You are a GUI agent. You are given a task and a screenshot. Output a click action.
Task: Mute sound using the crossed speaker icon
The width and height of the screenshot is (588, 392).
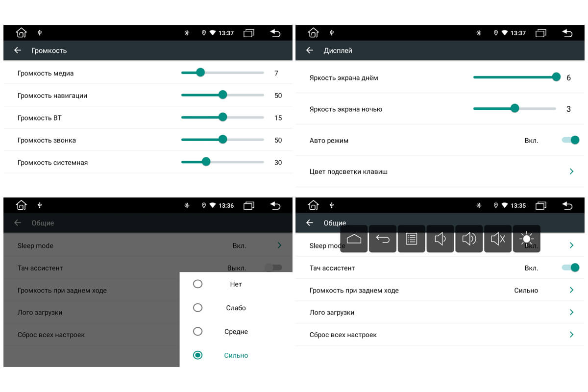[x=498, y=239]
